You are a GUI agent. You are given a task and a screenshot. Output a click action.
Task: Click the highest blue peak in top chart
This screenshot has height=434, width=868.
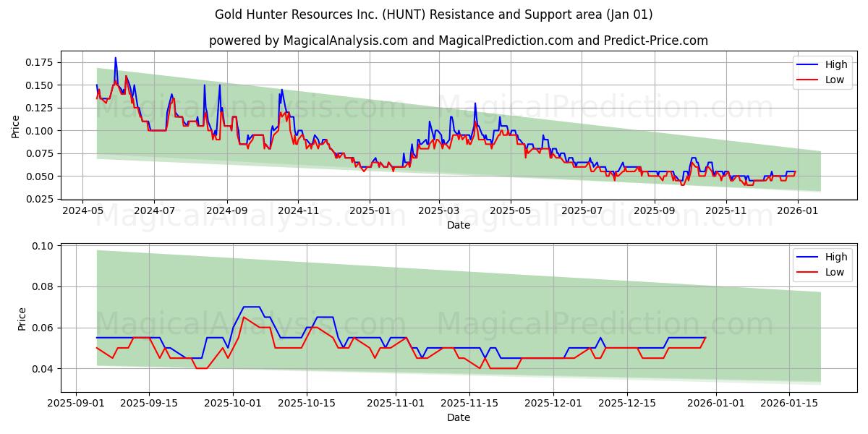[x=115, y=58]
